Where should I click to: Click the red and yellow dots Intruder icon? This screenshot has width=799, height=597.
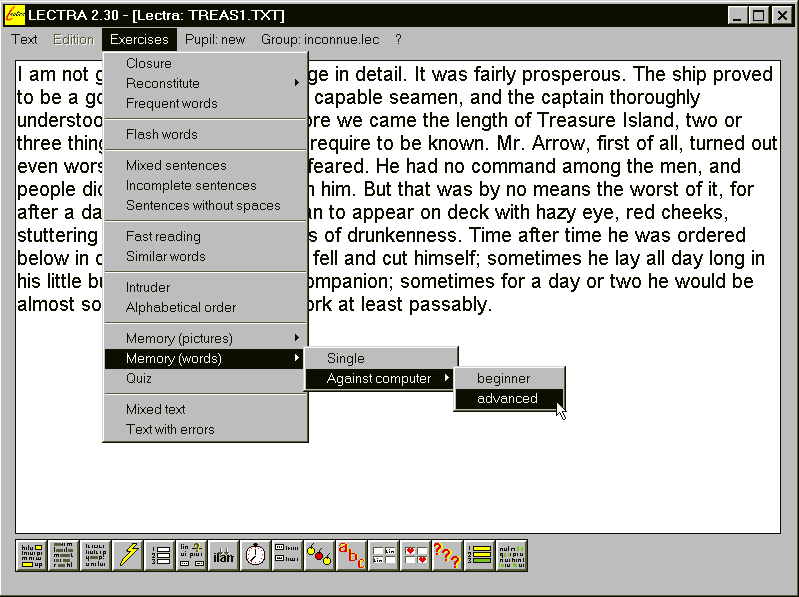pyautogui.click(x=319, y=555)
